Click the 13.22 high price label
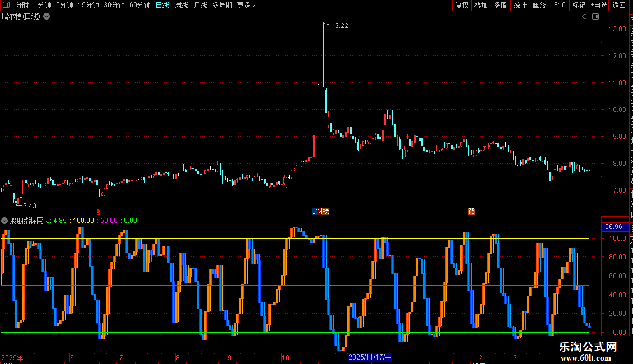 click(339, 26)
